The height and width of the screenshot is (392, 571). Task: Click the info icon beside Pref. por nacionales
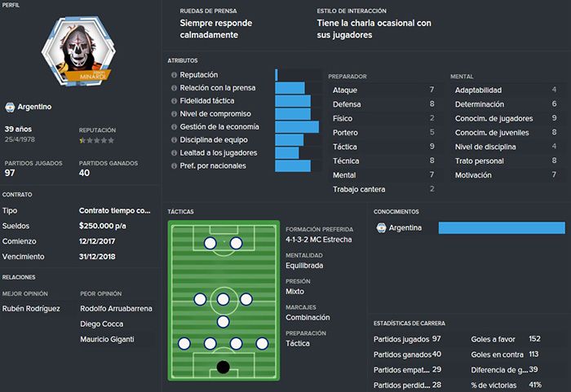pyautogui.click(x=174, y=166)
